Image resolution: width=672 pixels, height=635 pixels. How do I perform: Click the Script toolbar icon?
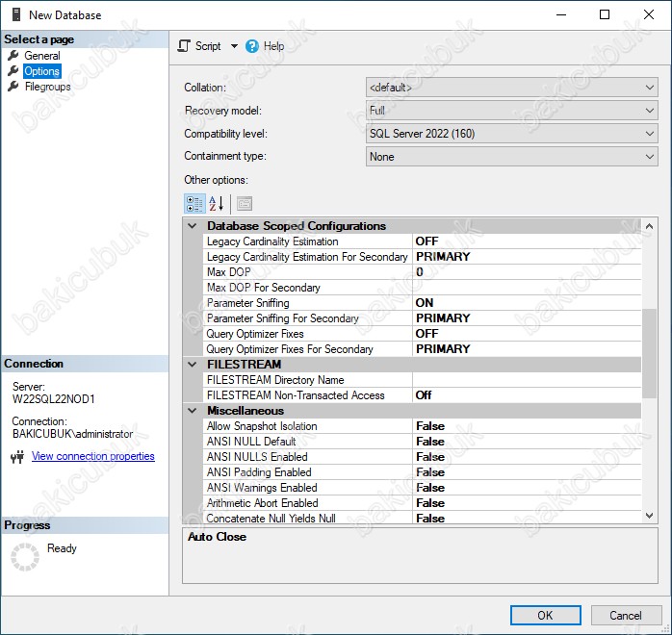coord(185,46)
